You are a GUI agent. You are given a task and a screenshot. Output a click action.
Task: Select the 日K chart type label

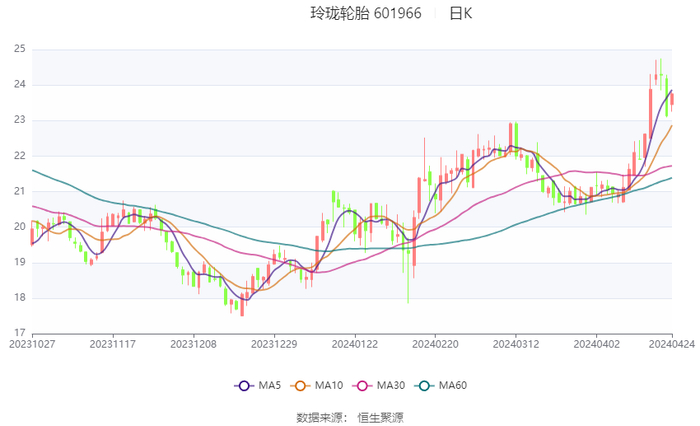pyautogui.click(x=460, y=14)
